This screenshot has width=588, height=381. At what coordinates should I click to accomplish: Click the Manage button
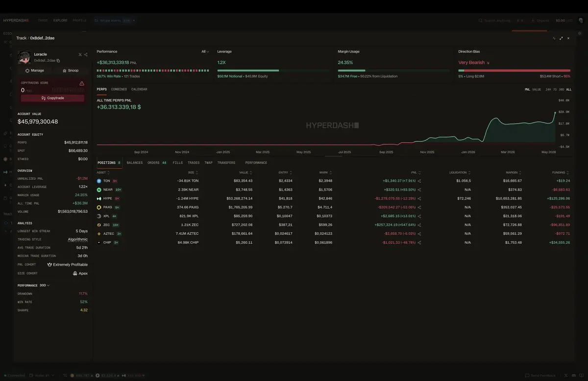[x=35, y=71]
